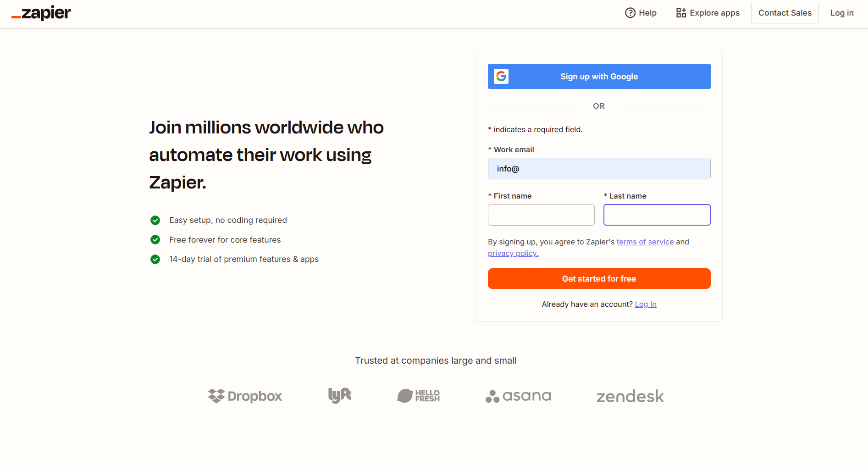
Task: Click Log in in the top navigation
Action: pyautogui.click(x=841, y=13)
